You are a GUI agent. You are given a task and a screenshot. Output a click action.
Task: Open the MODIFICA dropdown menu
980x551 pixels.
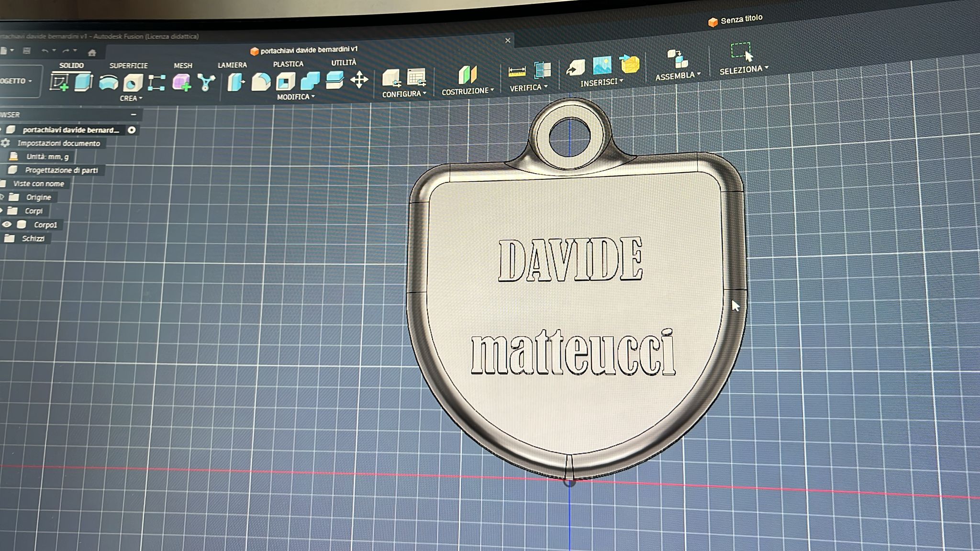[296, 97]
